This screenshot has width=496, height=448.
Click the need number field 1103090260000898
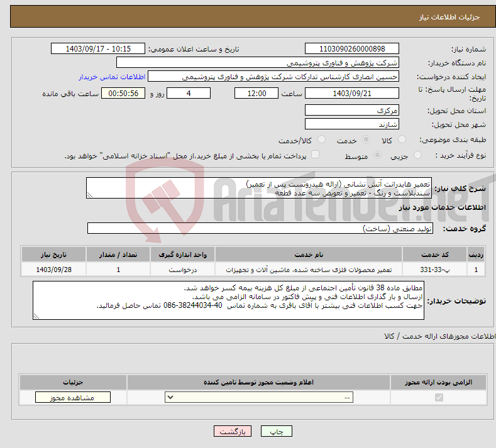tap(352, 48)
